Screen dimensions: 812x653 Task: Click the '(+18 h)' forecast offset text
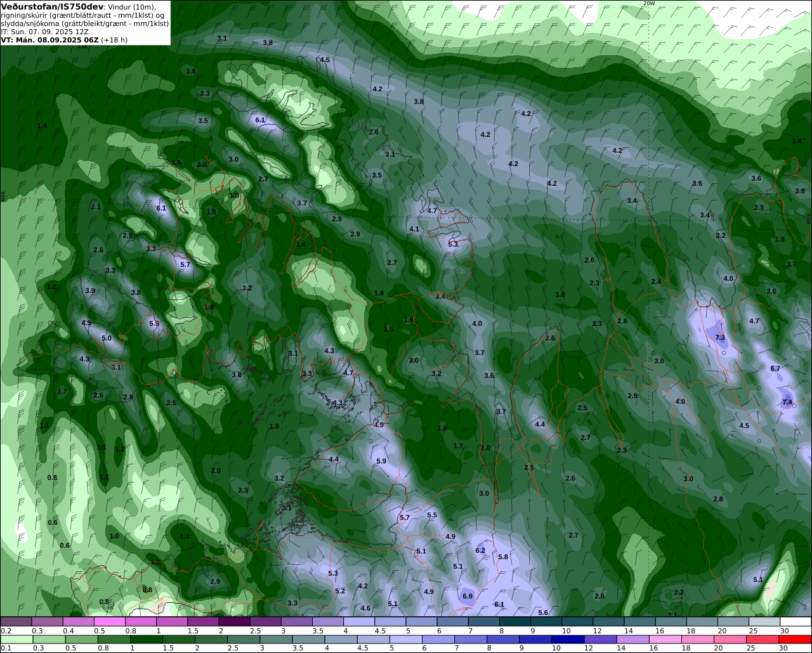(x=114, y=39)
